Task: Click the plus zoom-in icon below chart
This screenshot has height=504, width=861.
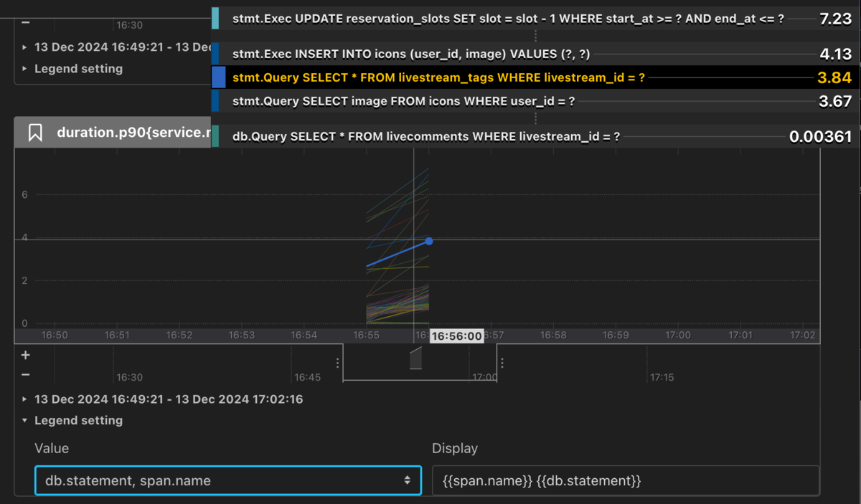Action: point(26,355)
